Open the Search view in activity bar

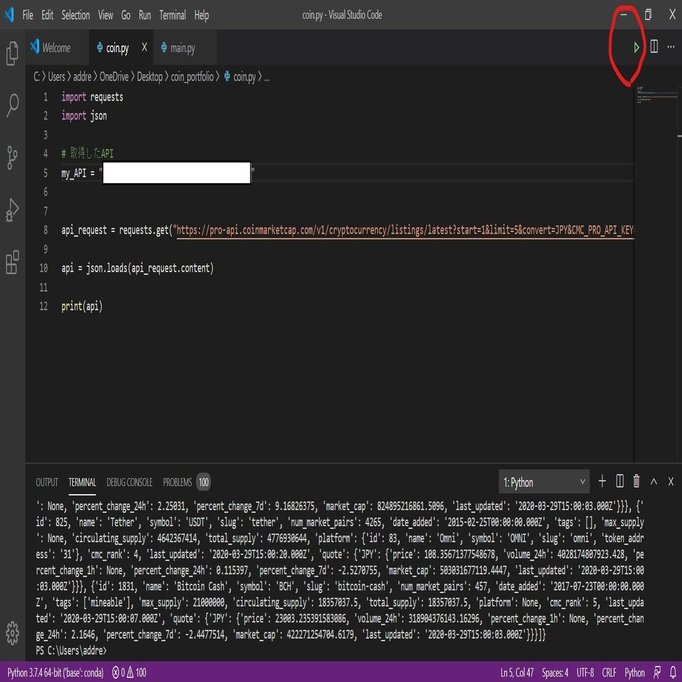coord(12,105)
